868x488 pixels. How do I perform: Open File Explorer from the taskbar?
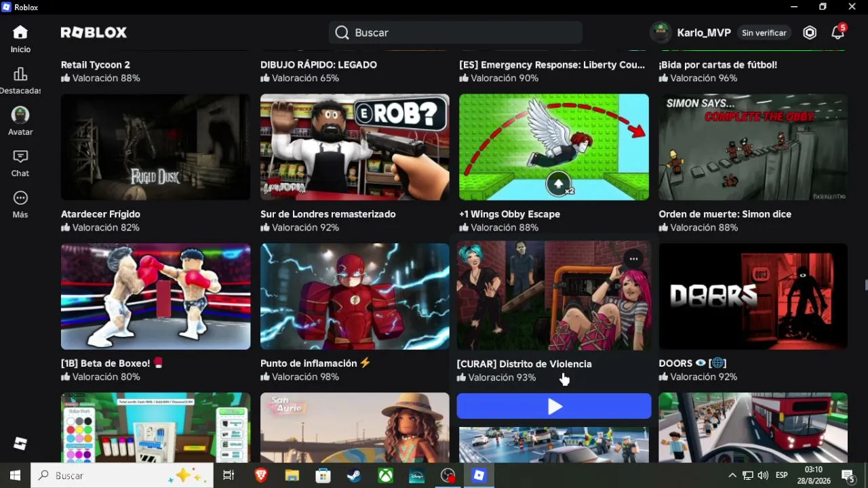(x=292, y=476)
